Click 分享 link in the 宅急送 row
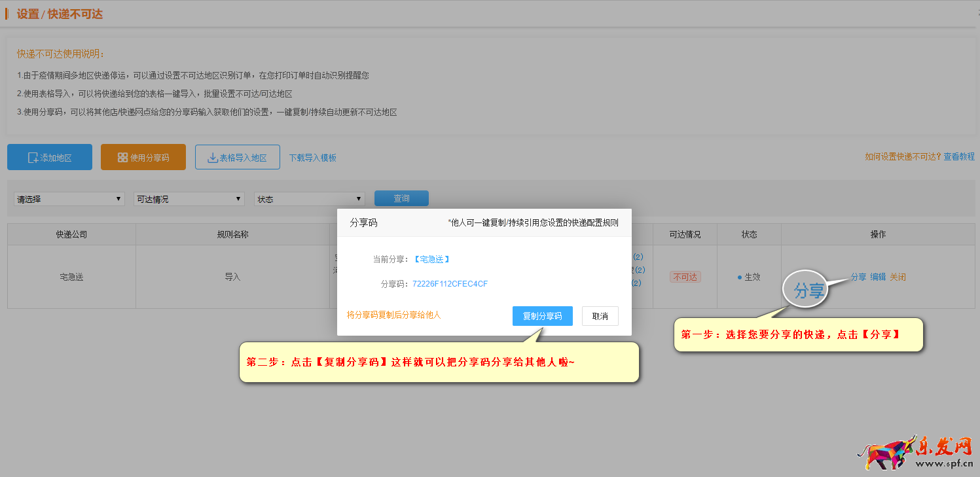The height and width of the screenshot is (477, 980). click(858, 277)
